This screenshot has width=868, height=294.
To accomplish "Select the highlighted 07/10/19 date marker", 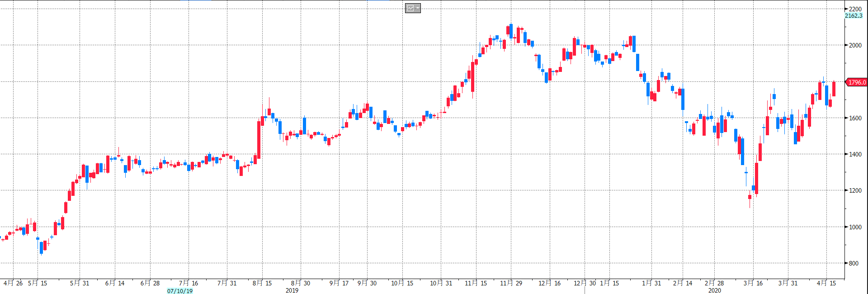I will (x=180, y=291).
